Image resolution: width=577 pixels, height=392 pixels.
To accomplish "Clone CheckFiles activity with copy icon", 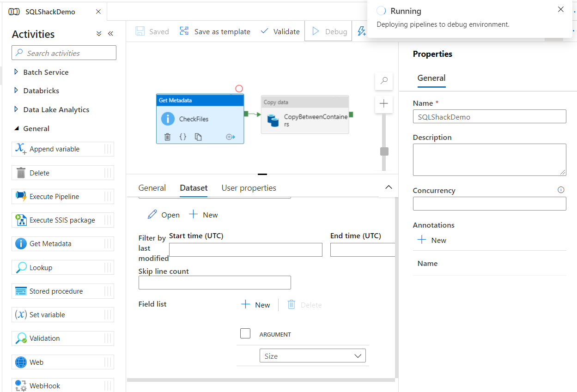I will point(198,137).
